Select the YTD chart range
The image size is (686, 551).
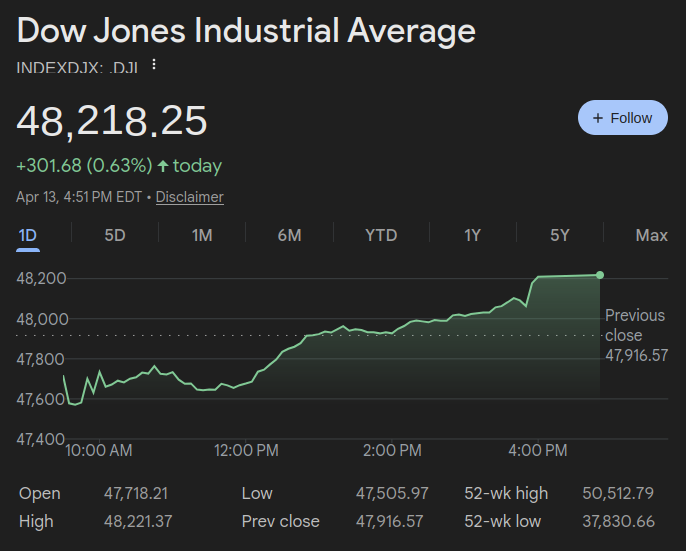(x=381, y=235)
